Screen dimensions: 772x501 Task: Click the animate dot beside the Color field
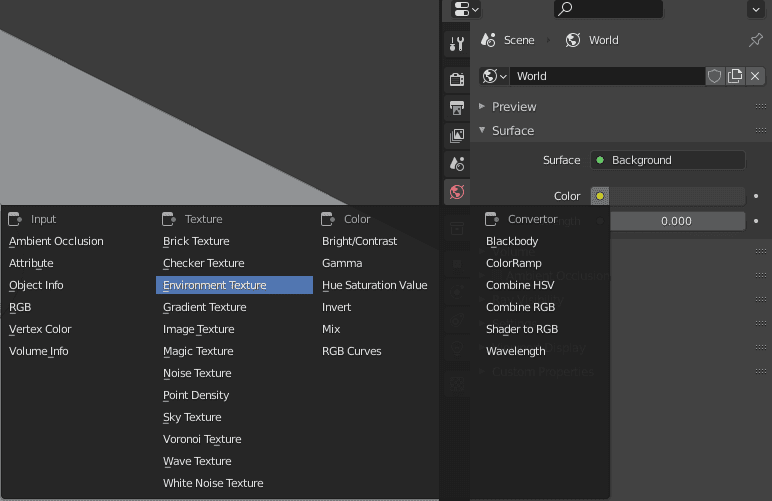(756, 196)
